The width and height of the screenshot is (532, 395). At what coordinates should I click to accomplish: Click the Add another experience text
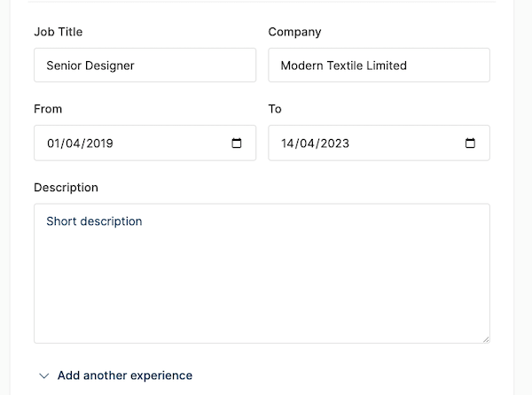click(x=124, y=376)
